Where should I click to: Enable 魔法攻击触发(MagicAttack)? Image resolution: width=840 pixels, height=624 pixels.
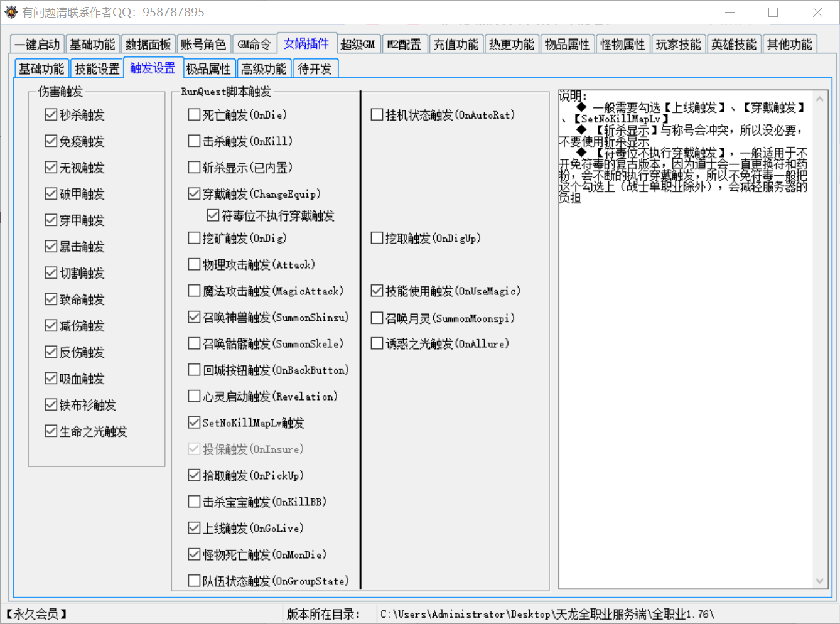coord(266,291)
